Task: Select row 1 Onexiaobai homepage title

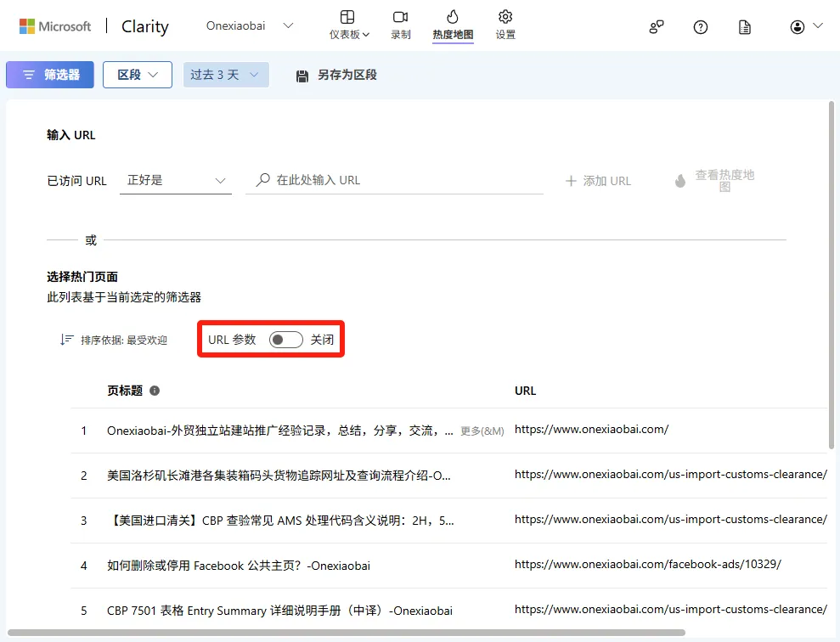Action: [x=280, y=431]
